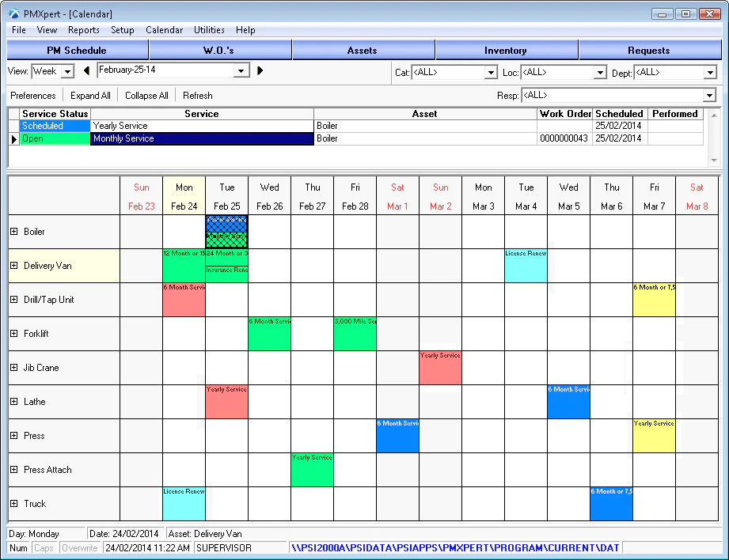The image size is (729, 560).
Task: Switch to the Assets tab
Action: 363,50
